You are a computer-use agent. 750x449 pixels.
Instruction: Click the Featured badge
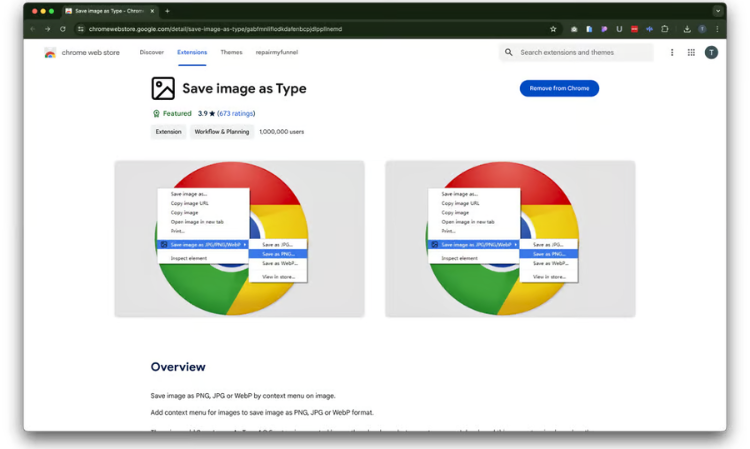click(x=172, y=113)
